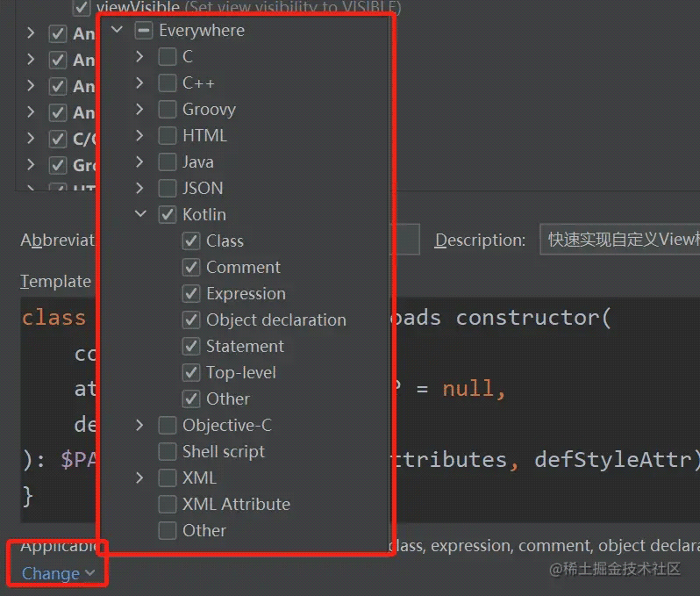Viewport: 700px width, 596px height.
Task: Click the Description text field
Action: 618,240
